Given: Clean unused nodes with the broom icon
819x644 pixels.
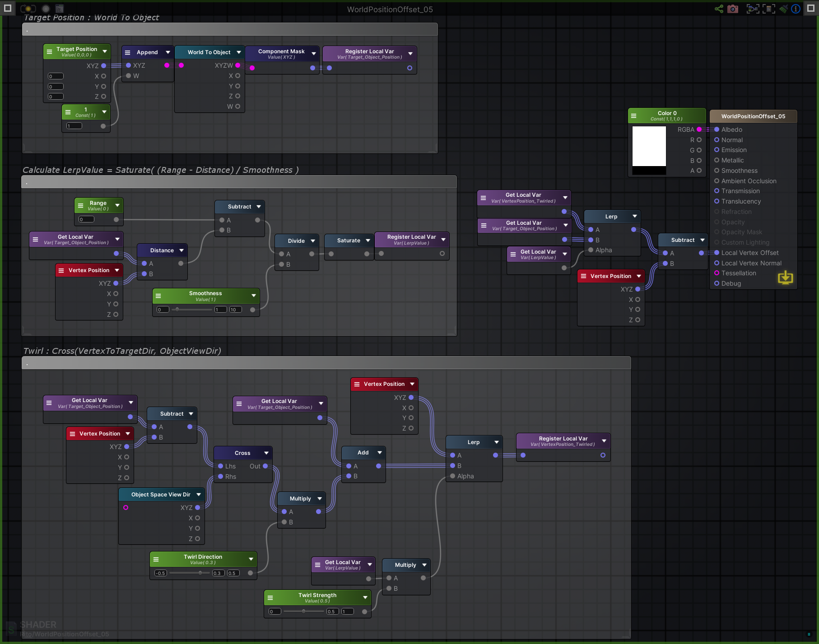Looking at the screenshot, I should [783, 9].
